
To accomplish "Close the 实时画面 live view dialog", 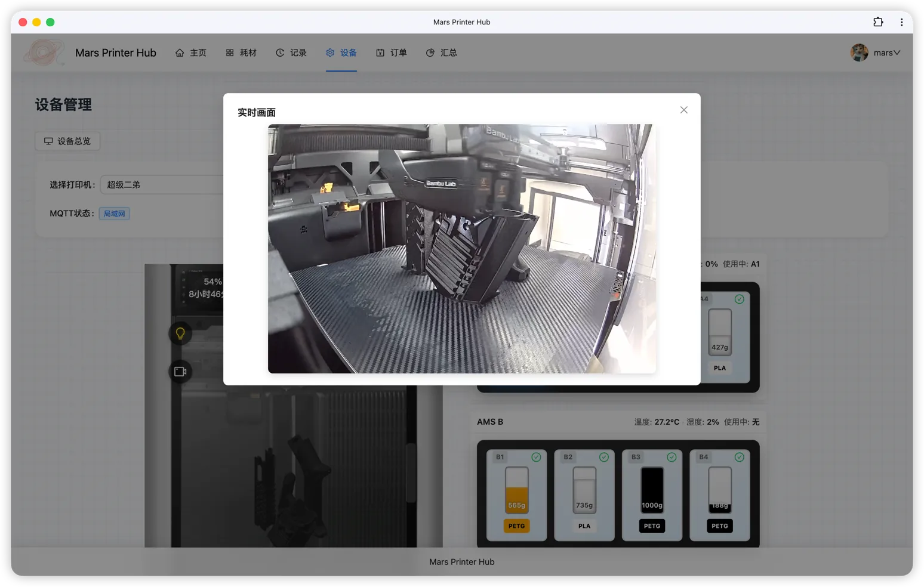I will (683, 110).
